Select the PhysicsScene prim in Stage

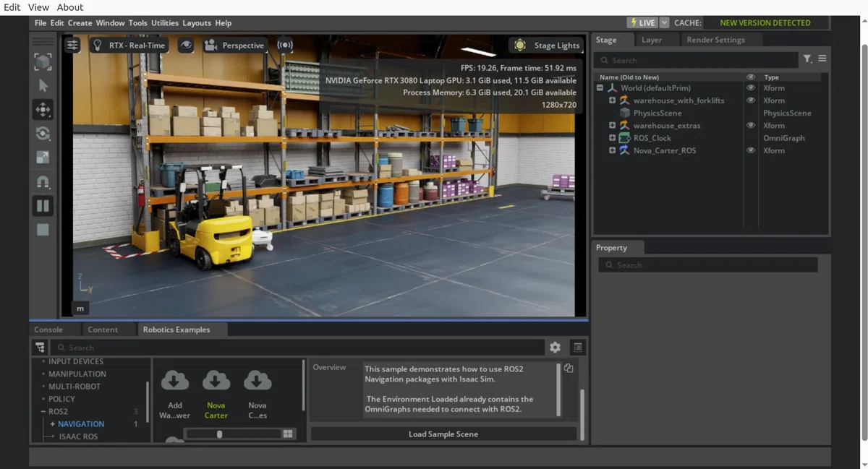tap(657, 113)
